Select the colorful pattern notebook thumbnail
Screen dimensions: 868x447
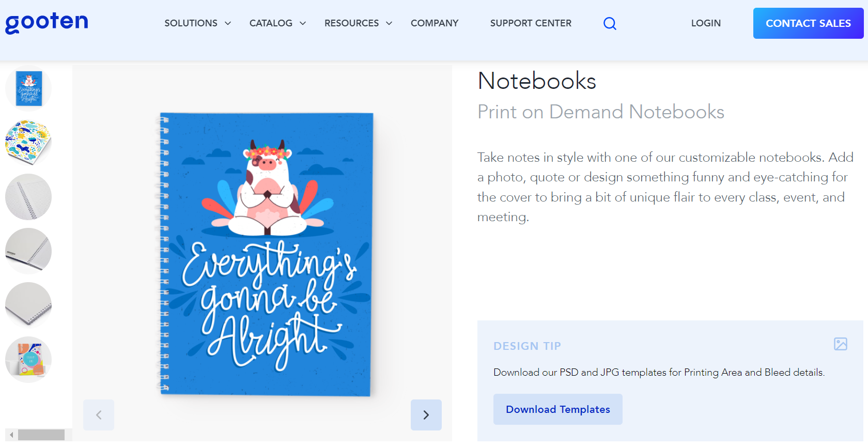[28, 143]
